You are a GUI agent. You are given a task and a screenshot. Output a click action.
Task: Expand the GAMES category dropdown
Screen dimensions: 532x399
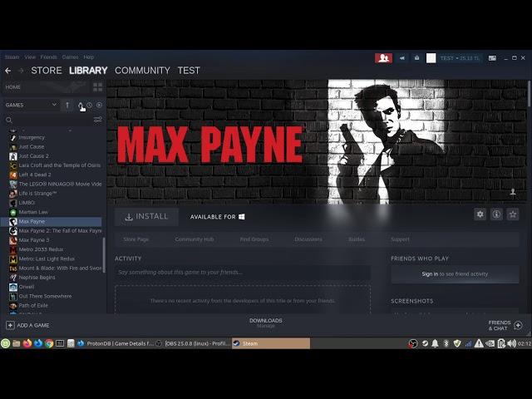[54, 105]
